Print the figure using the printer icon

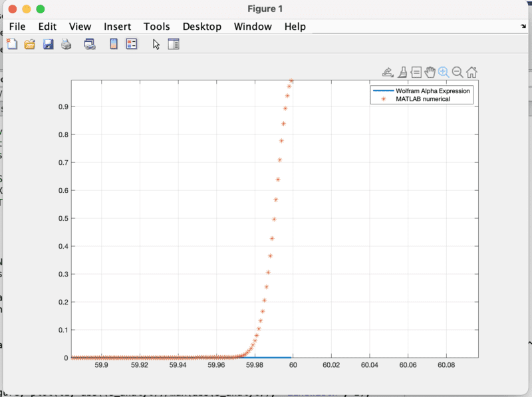(x=66, y=44)
